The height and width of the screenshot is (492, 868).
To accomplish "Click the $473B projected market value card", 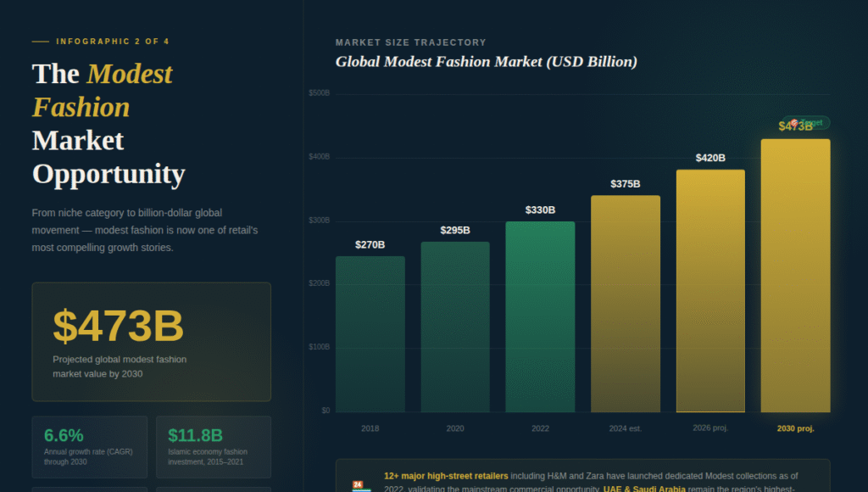I will coord(151,341).
